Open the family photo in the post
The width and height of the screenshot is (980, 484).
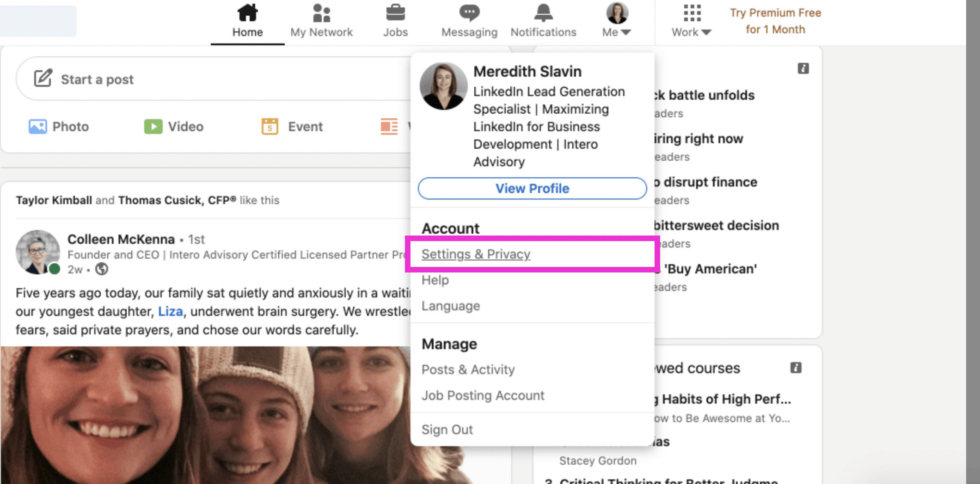coord(205,415)
